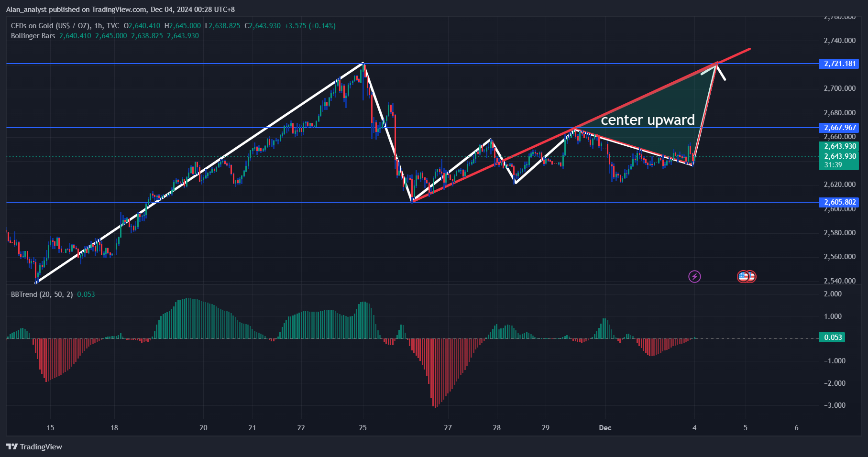Click the countdown timer 31:39
The height and width of the screenshot is (457, 868).
833,165
